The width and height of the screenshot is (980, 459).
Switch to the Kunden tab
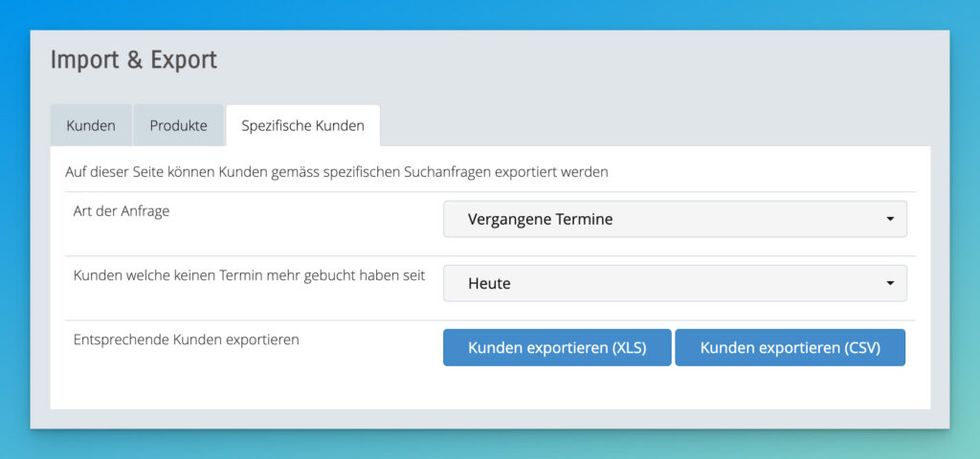pyautogui.click(x=91, y=125)
